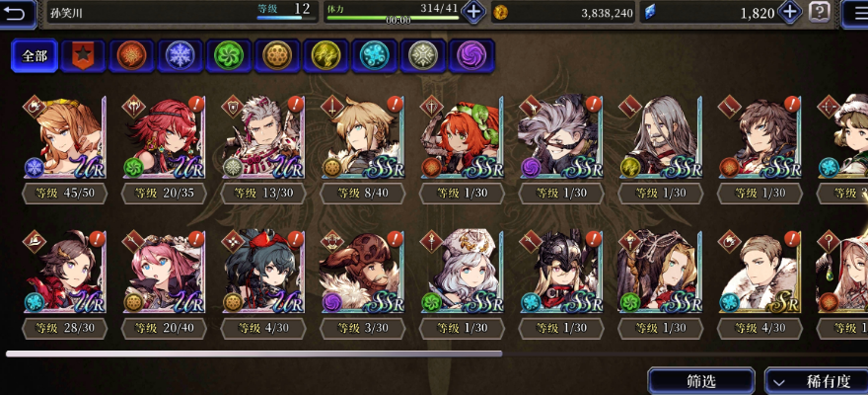This screenshot has width=868, height=395.
Task: Choose the green wind element filter
Action: [x=229, y=56]
